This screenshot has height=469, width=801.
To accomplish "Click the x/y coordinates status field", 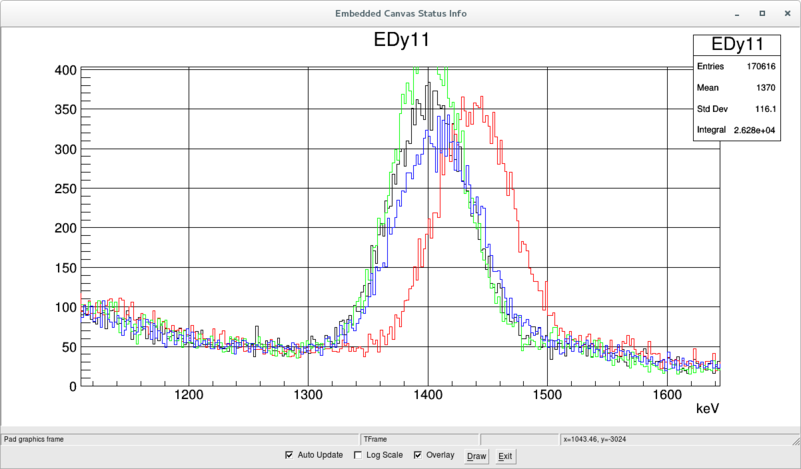I will pyautogui.click(x=620, y=438).
